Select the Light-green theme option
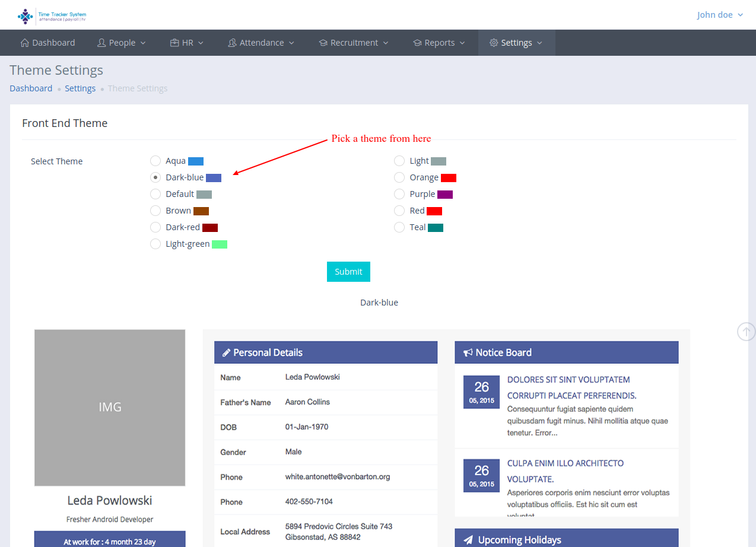This screenshot has height=547, width=756. (x=155, y=244)
